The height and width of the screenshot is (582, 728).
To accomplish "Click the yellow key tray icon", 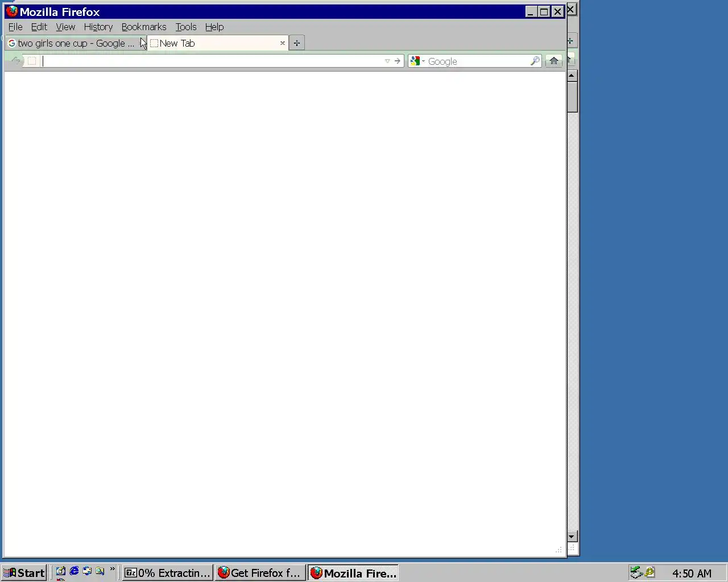I will click(x=650, y=572).
